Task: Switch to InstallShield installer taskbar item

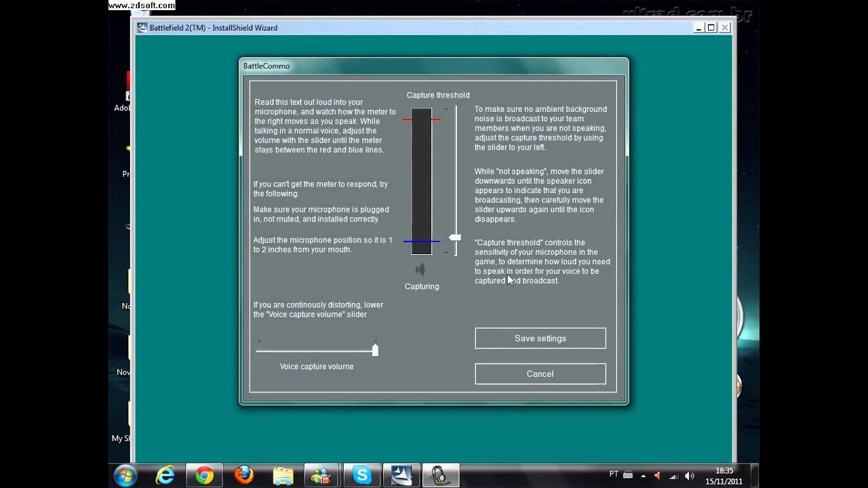Action: pos(401,475)
